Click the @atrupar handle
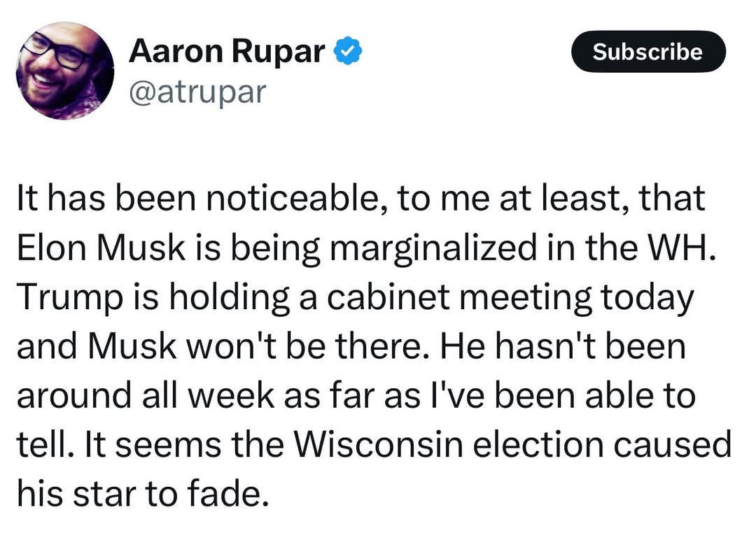756x533 pixels. [x=197, y=92]
